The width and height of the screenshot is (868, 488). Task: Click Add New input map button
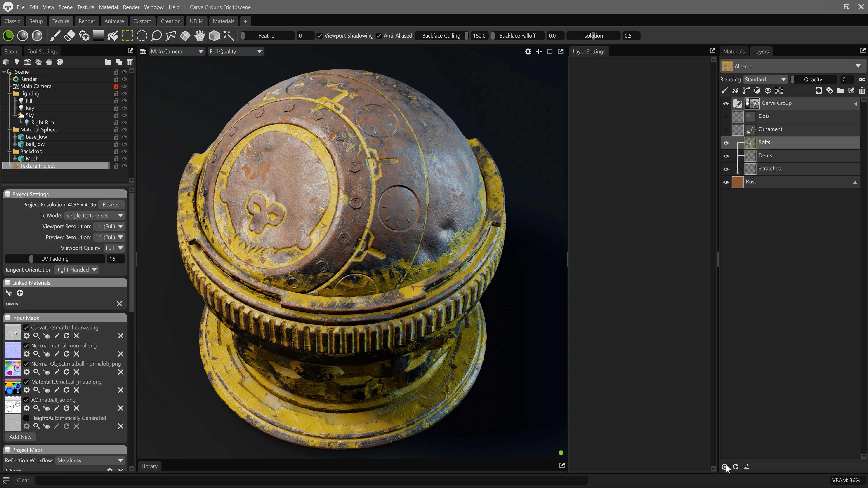(x=20, y=437)
